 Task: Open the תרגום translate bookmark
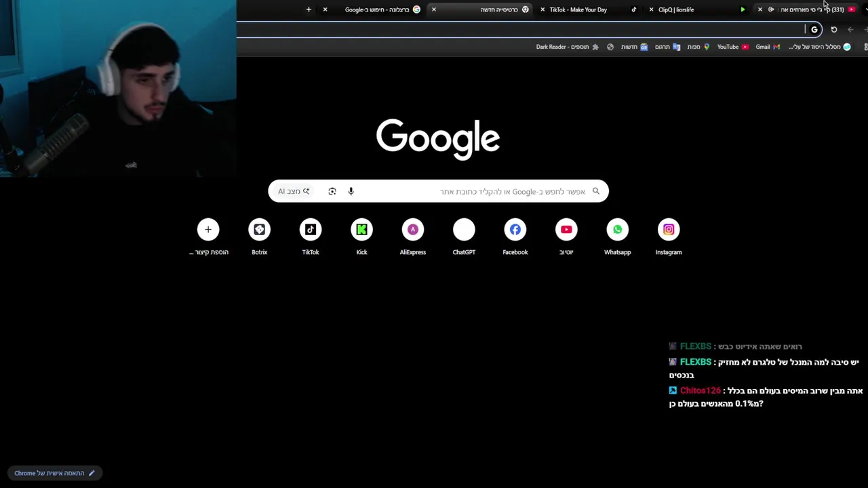coord(667,47)
